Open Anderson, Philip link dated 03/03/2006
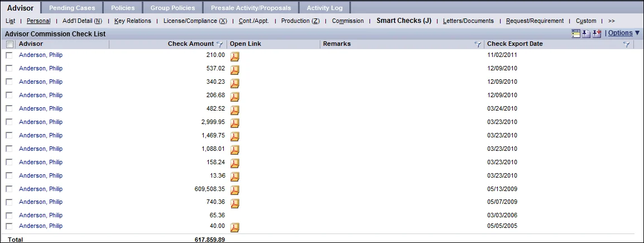This screenshot has width=644, height=243. pos(41,215)
